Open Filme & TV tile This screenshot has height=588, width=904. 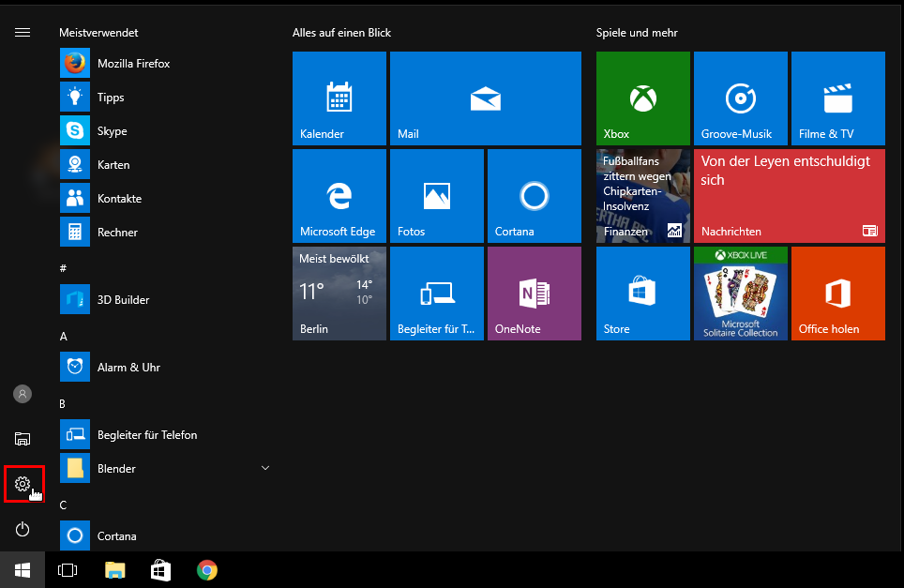[837, 98]
